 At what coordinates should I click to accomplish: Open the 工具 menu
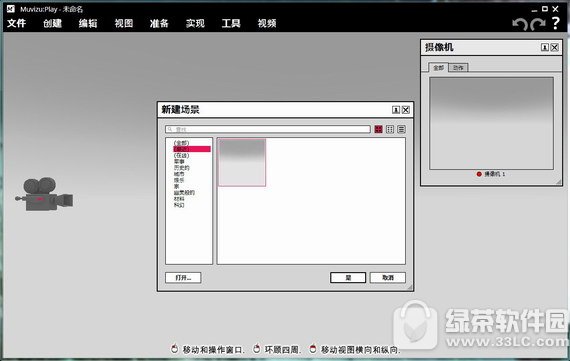click(231, 23)
